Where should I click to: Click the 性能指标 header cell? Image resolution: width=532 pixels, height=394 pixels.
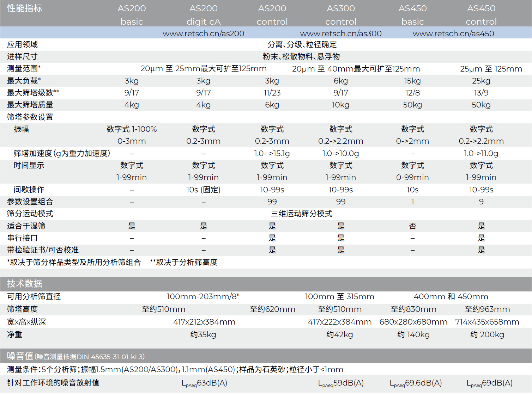[24, 8]
